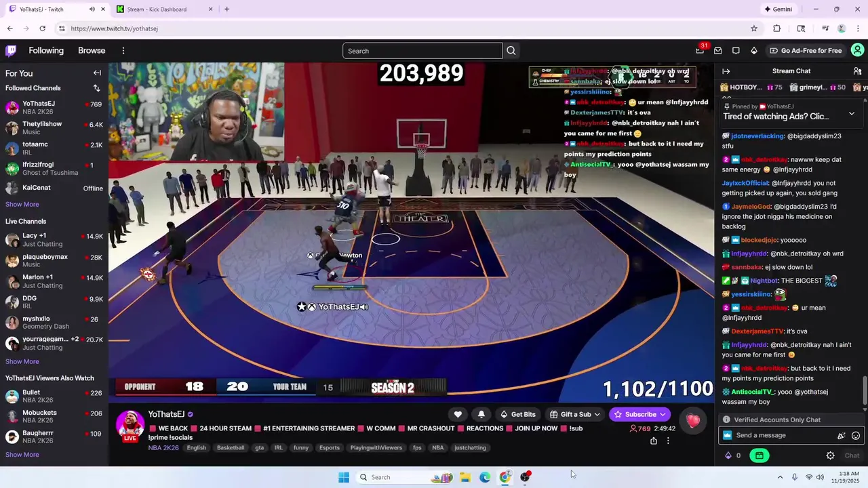
Task: Open channel points rewards green icon
Action: [759, 455]
